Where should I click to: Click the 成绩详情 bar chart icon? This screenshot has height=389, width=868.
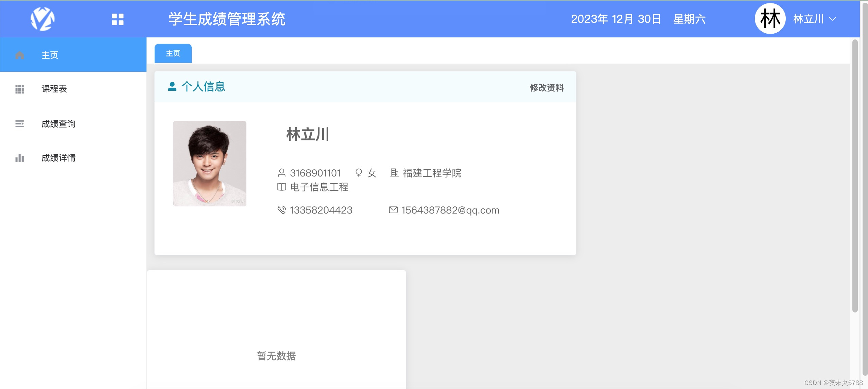(x=19, y=158)
